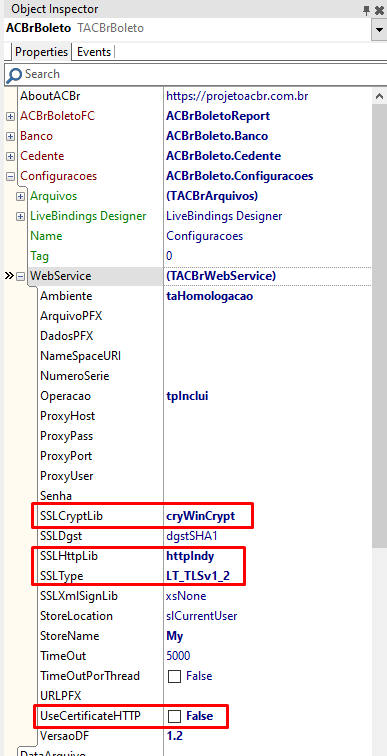
Task: Edit the VersaoDF value 1.2
Action: [x=174, y=736]
